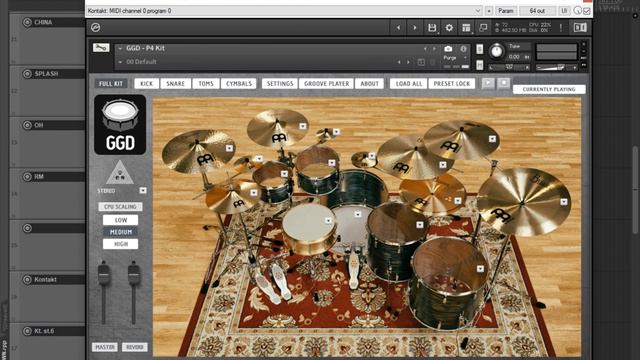This screenshot has width=640, height=360.
Task: Switch to CYMBALS tab
Action: [x=239, y=84]
